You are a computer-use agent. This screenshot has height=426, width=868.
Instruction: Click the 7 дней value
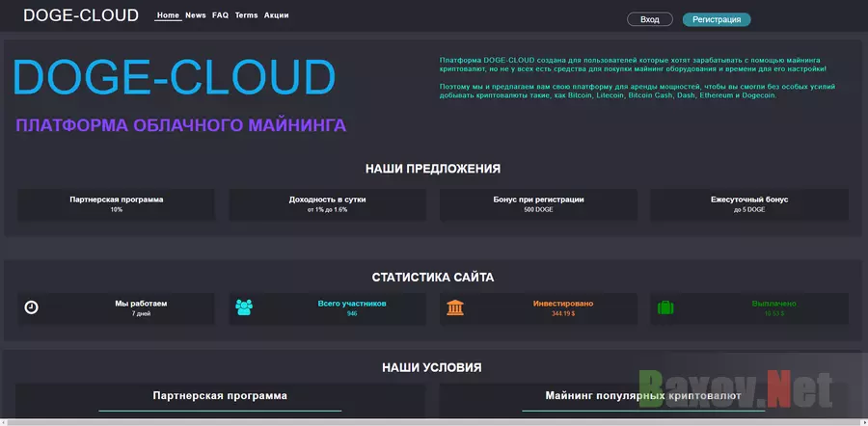coord(141,313)
